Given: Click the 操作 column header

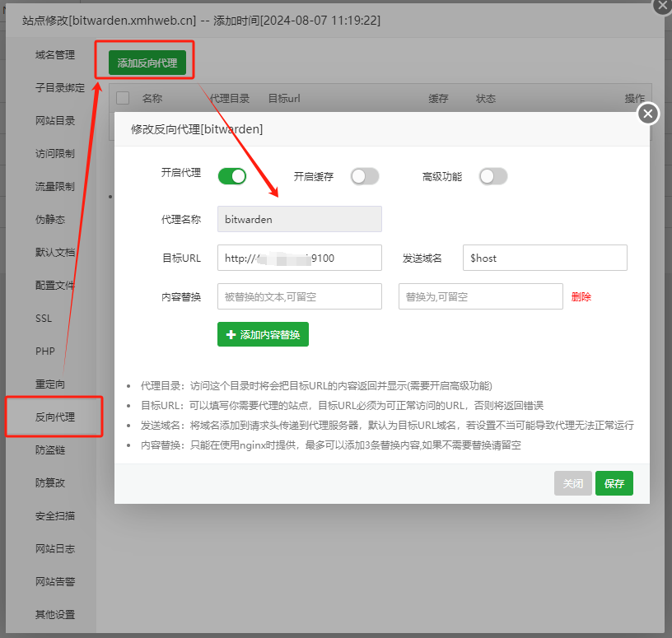Looking at the screenshot, I should coord(635,99).
